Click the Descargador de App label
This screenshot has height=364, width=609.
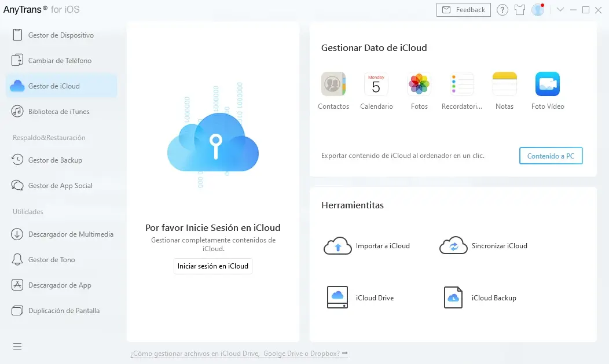[60, 285]
